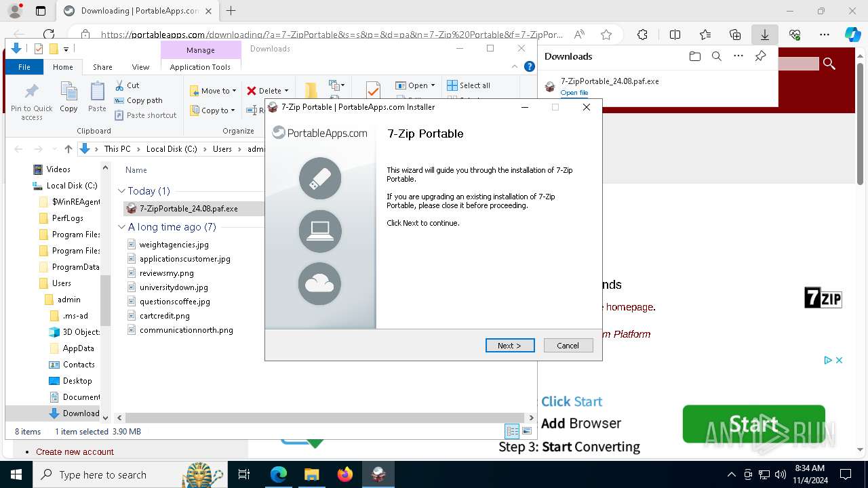Click the Manage contextual tab
The height and width of the screenshot is (488, 868).
[x=201, y=50]
